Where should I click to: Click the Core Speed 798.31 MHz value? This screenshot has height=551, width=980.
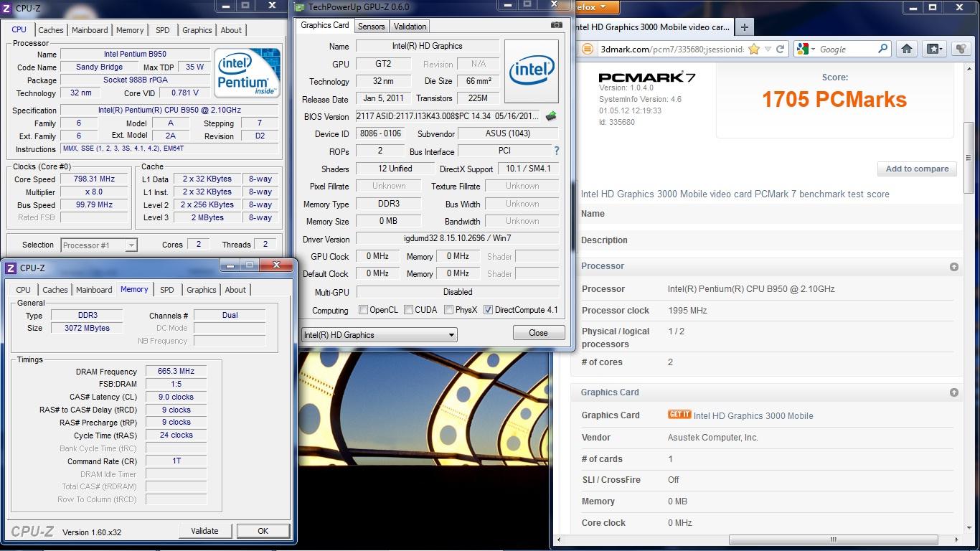pyautogui.click(x=94, y=179)
